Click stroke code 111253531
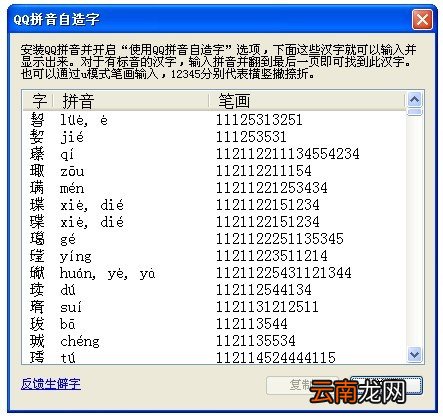Screen dimensions: 443x420 point(251,137)
